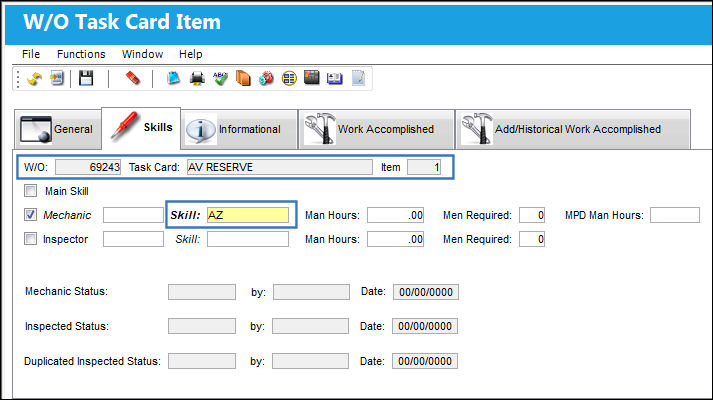Click the MPD Man Hours field

point(675,215)
